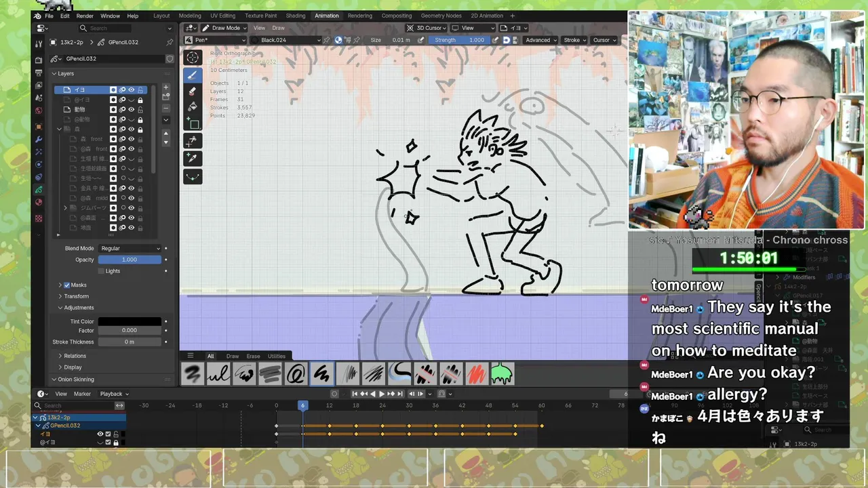
Task: Open the World properties tab
Action: pyautogui.click(x=39, y=110)
